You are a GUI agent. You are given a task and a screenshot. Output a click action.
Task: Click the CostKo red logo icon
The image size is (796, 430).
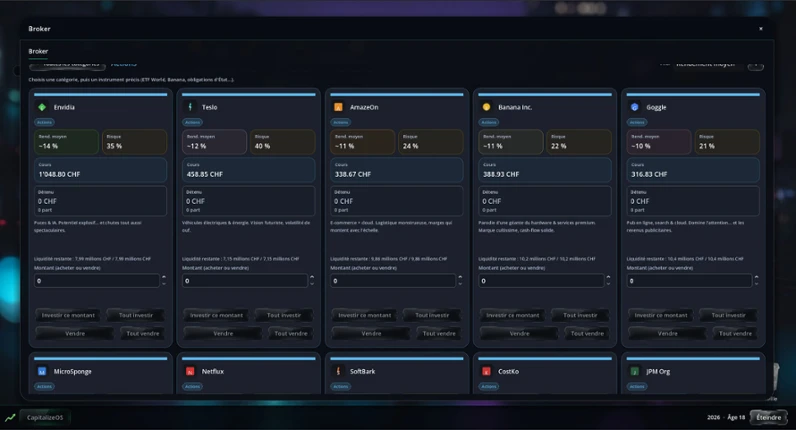(x=486, y=372)
